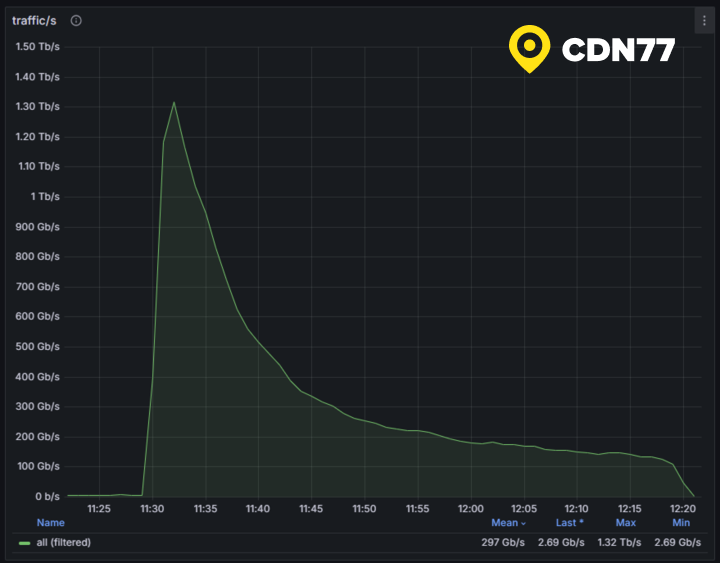This screenshot has width=720, height=563.
Task: Click the 12:05 time axis label
Action: coord(524,509)
